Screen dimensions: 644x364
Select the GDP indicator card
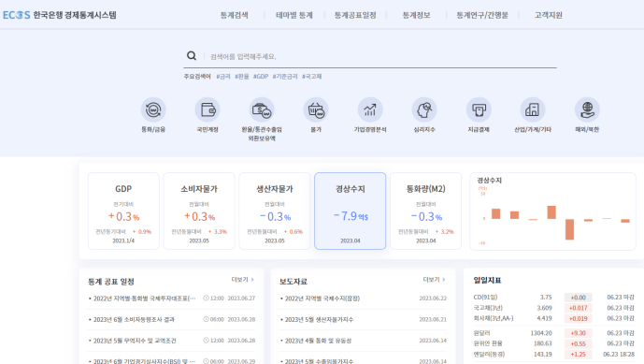coord(123,211)
